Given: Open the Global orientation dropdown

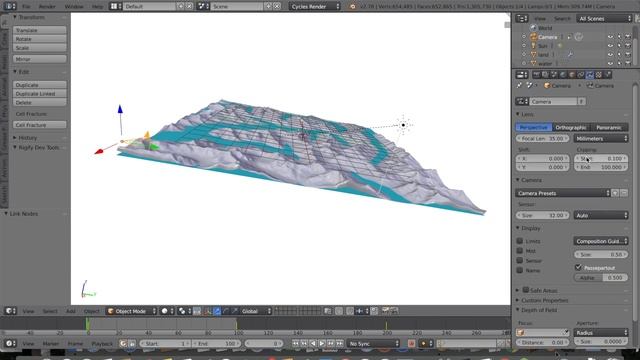Looking at the screenshot, I should (256, 311).
